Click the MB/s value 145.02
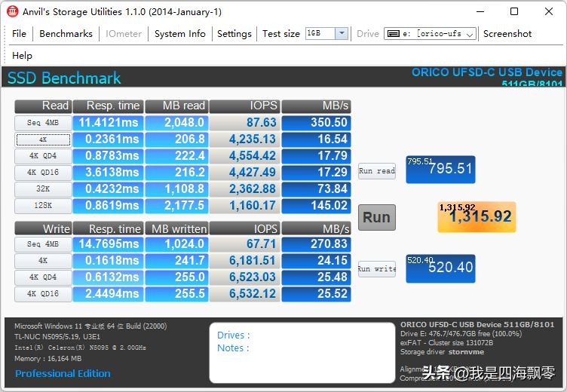567x392 pixels. 317,205
